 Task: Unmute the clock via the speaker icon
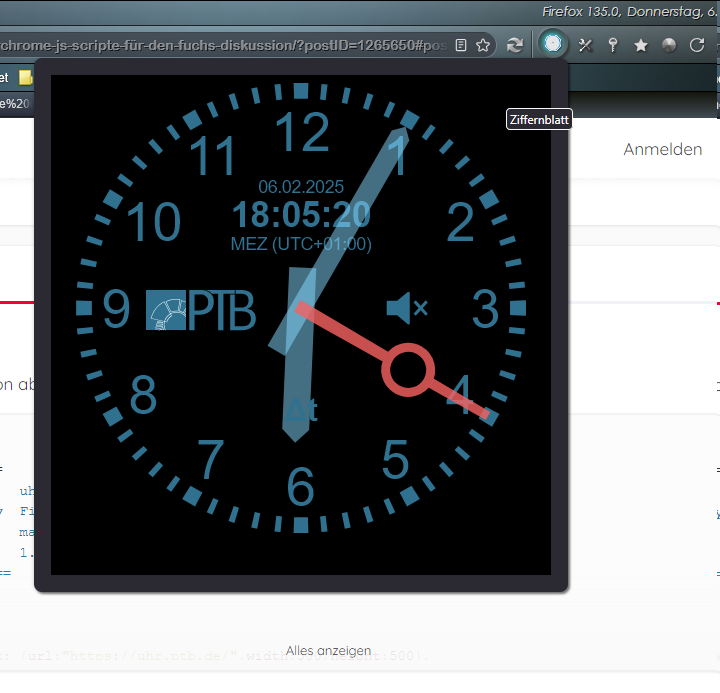(x=406, y=308)
